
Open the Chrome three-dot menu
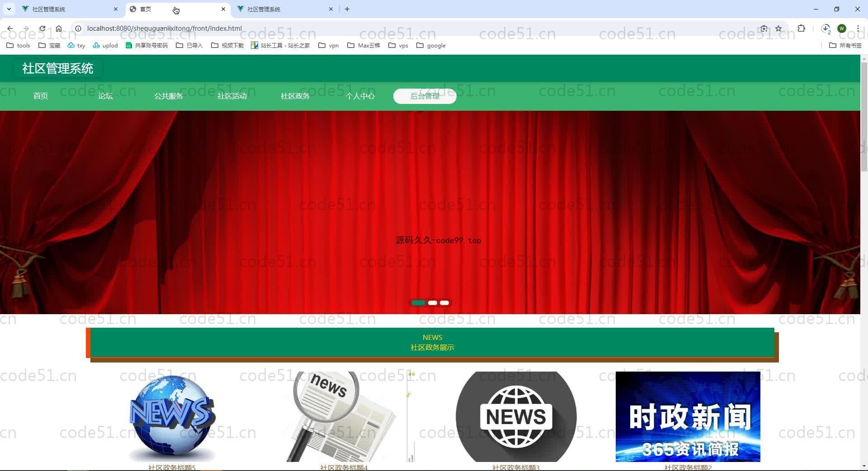[x=858, y=28]
